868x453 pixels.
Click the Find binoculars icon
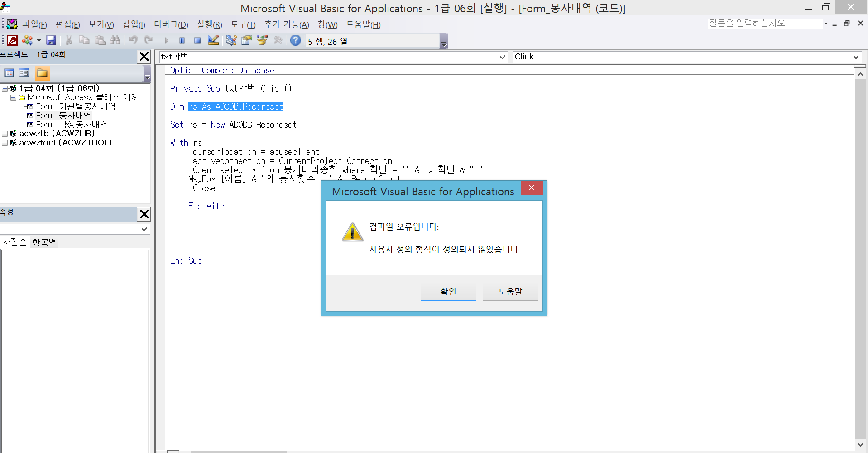pos(115,41)
